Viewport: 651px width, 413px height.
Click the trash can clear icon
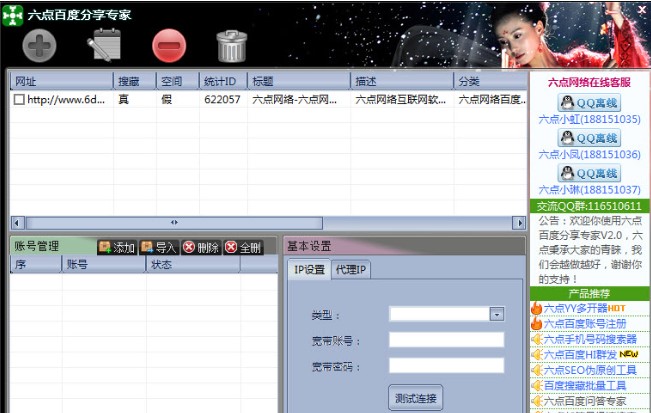232,46
